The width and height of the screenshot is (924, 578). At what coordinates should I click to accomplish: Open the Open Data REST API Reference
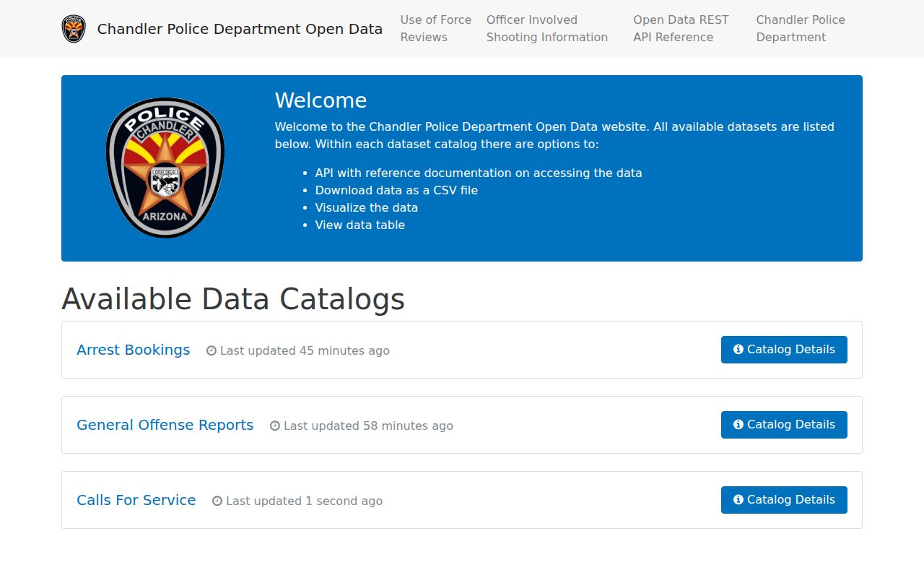[x=681, y=28]
